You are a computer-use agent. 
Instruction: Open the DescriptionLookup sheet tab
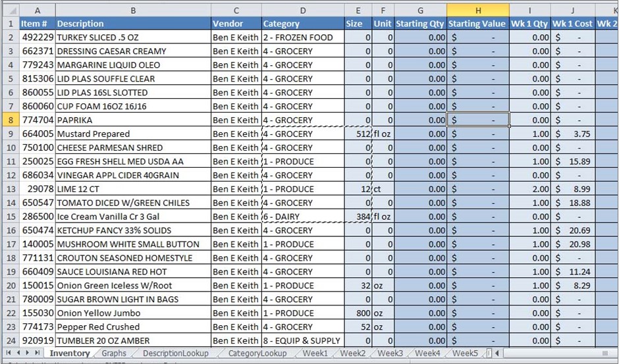[x=175, y=353]
